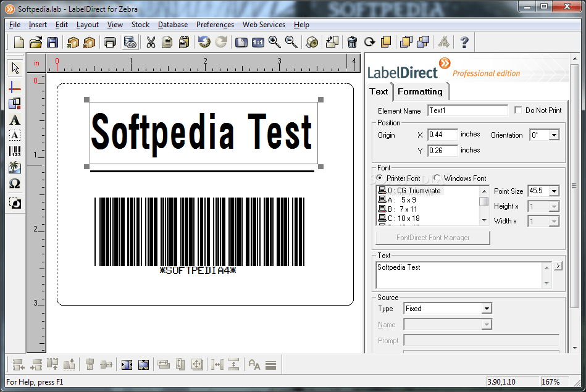This screenshot has height=392, width=586.
Task: Open the Height x dropdown
Action: (554, 206)
